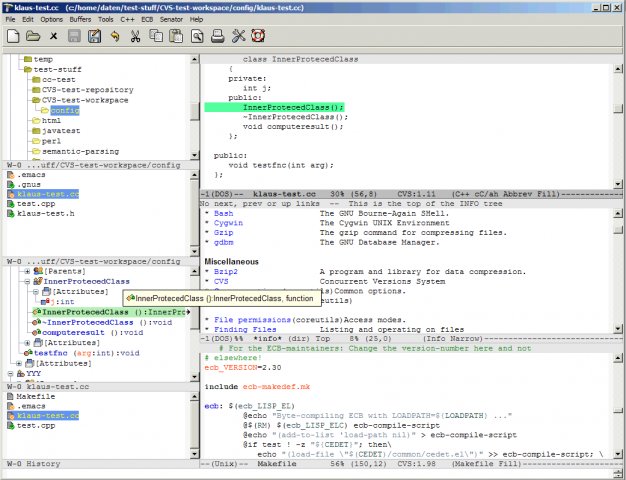Click the Help lifebuoy icon
The height and width of the screenshot is (480, 626).
258,37
